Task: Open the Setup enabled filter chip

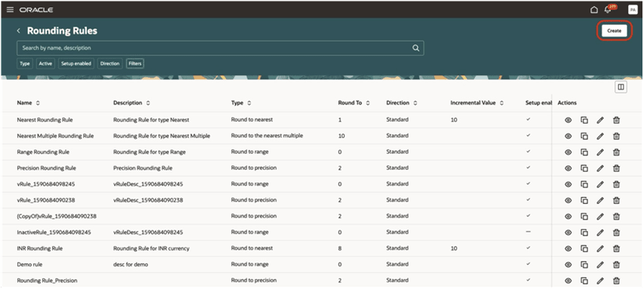Action: tap(76, 63)
